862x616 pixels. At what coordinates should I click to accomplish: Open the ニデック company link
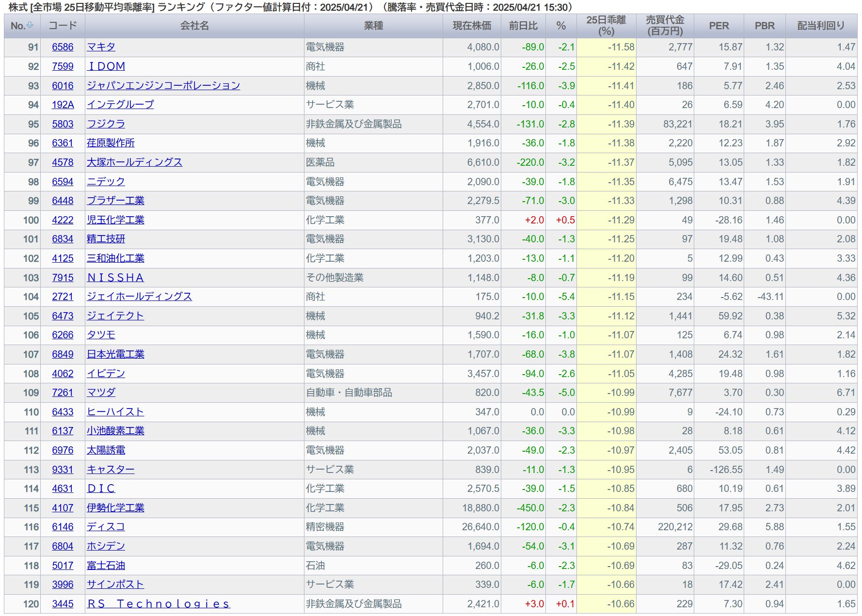[106, 182]
